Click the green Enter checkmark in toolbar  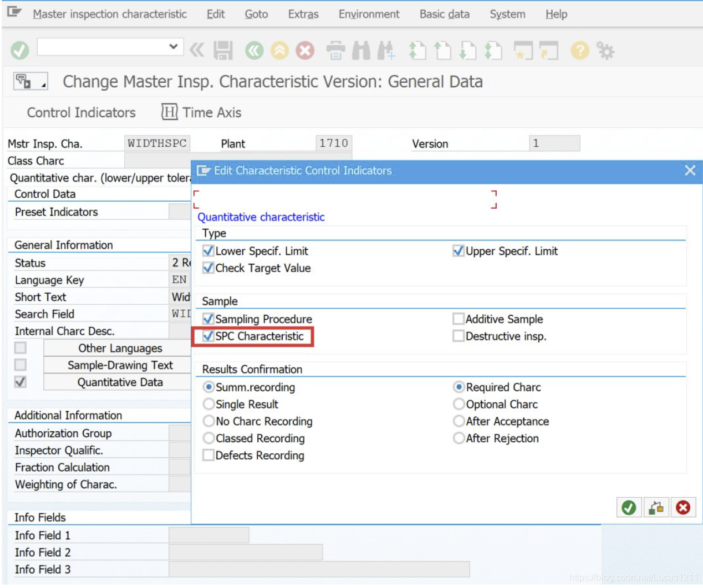(x=20, y=50)
